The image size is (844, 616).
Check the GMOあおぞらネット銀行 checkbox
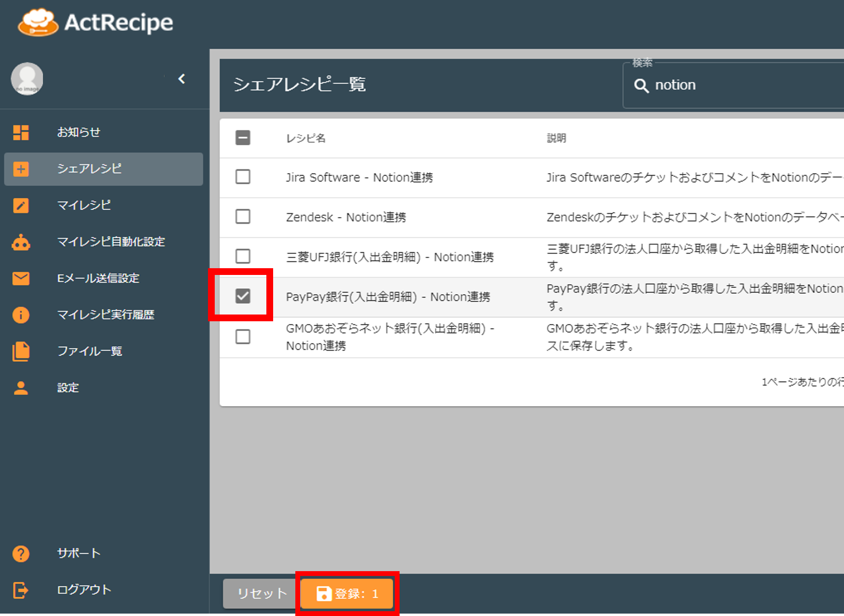point(243,336)
